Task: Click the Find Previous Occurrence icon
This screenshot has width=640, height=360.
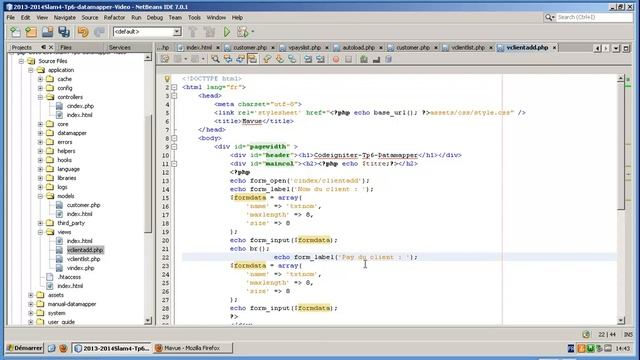Action: coord(228,59)
